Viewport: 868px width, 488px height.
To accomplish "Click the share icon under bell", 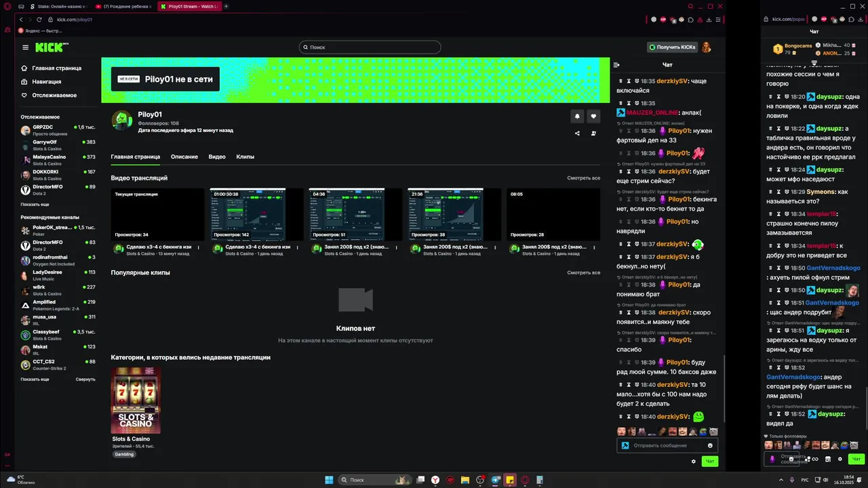I will pyautogui.click(x=577, y=134).
